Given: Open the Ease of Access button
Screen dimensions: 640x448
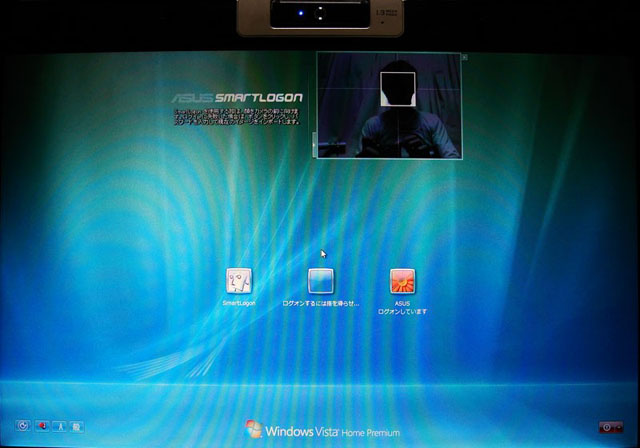Looking at the screenshot, I should (23, 426).
